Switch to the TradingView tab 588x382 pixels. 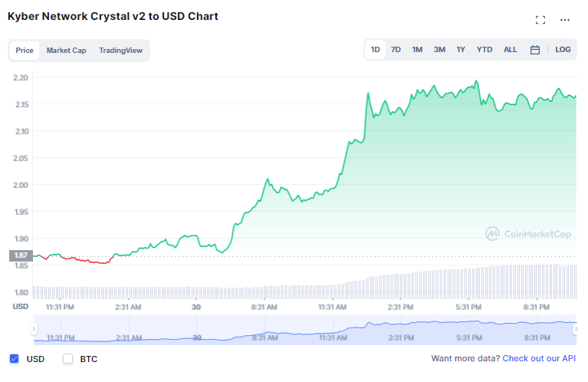pos(121,51)
